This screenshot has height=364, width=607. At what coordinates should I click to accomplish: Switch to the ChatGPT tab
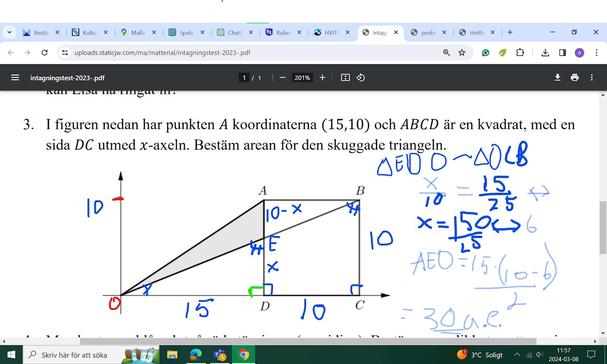tap(234, 33)
